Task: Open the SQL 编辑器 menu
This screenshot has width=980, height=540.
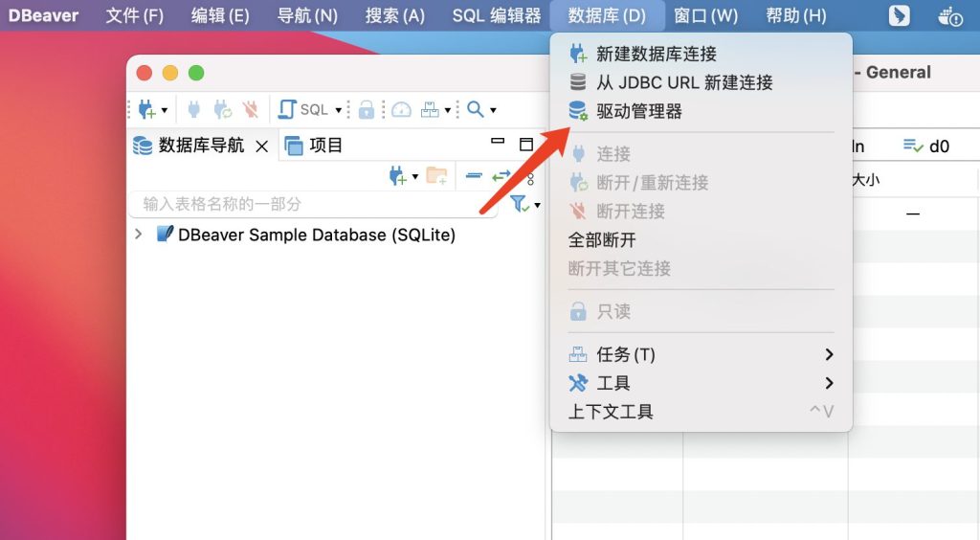Action: click(x=497, y=15)
